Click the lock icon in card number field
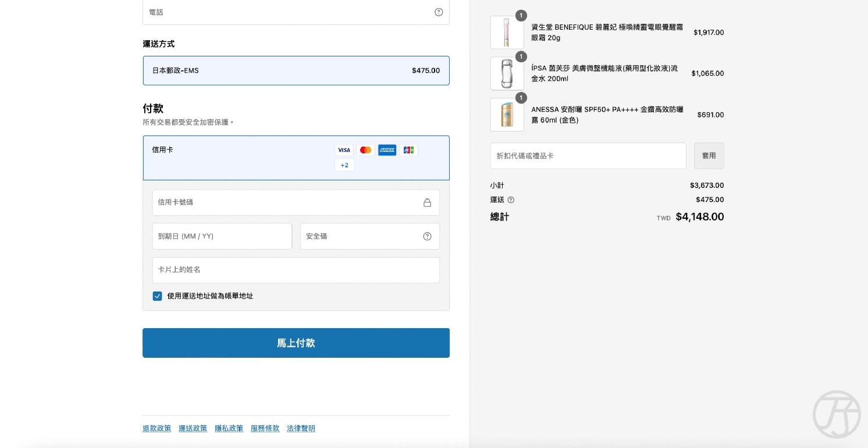The height and width of the screenshot is (448, 868). [427, 202]
